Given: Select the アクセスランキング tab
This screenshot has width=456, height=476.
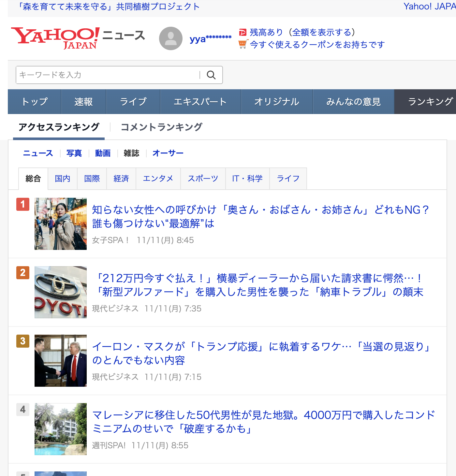Looking at the screenshot, I should 59,127.
